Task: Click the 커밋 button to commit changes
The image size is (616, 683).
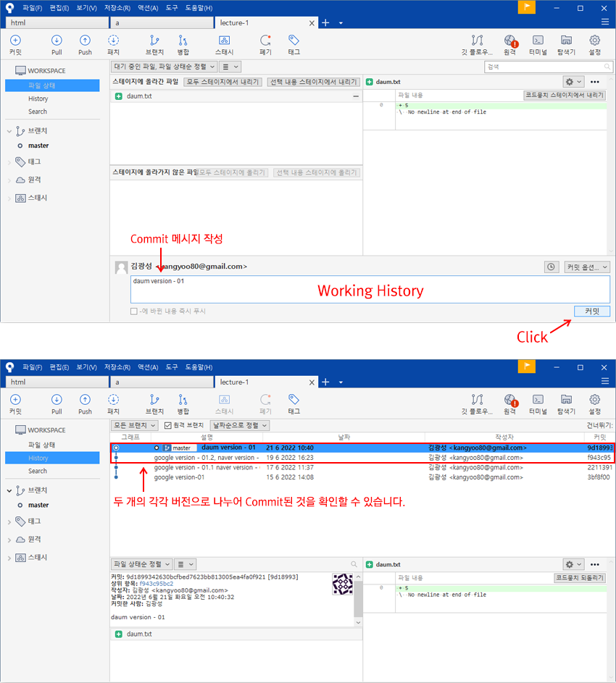Action: click(592, 311)
